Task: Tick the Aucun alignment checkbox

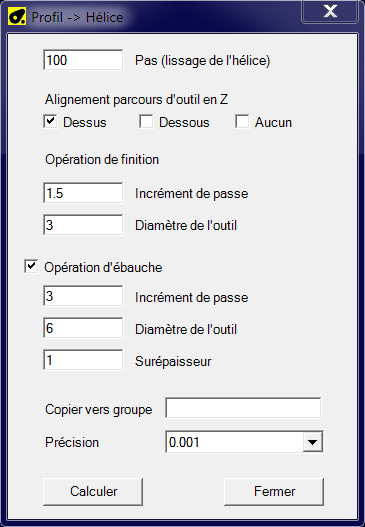Action: tap(242, 122)
